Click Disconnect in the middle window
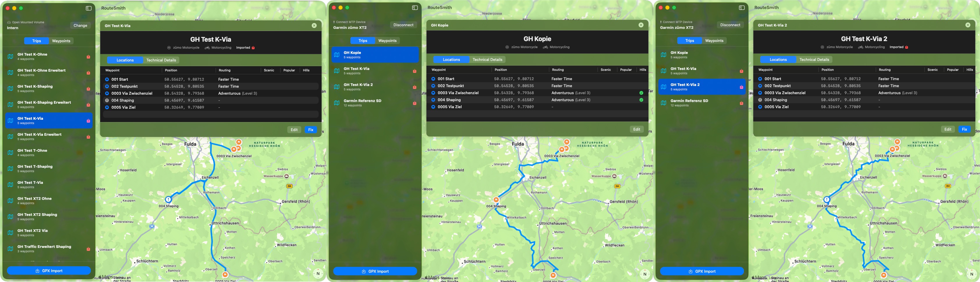The width and height of the screenshot is (980, 282). [403, 25]
